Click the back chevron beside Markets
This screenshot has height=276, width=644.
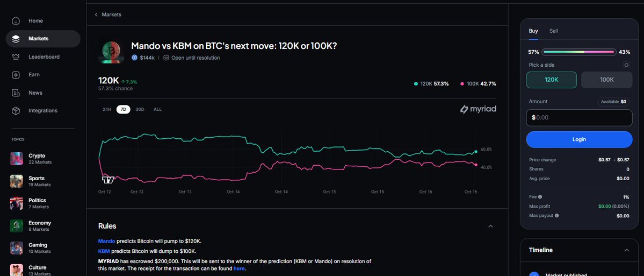pyautogui.click(x=96, y=15)
